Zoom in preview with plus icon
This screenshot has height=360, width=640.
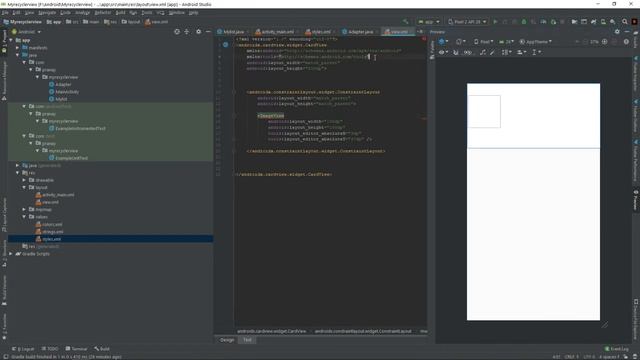coord(604,42)
